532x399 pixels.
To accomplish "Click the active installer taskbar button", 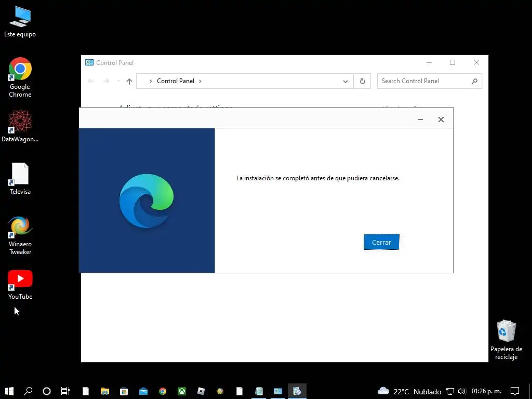I will 297,391.
